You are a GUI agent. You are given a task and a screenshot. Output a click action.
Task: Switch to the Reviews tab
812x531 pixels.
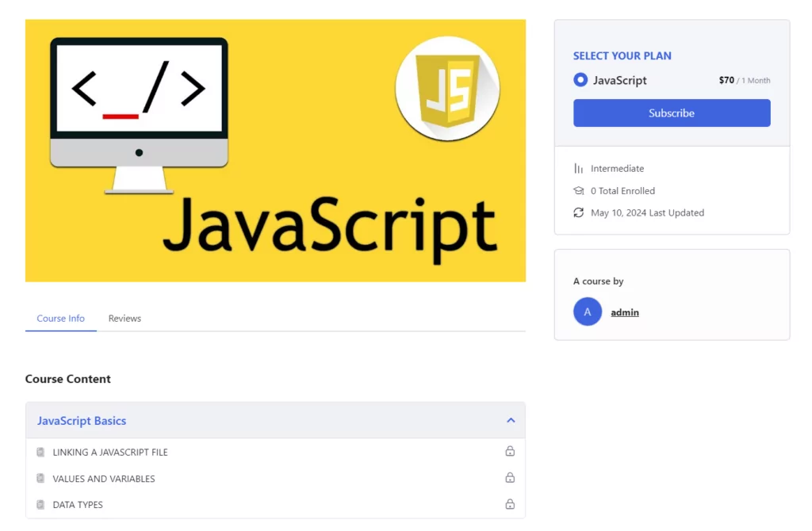coord(124,319)
